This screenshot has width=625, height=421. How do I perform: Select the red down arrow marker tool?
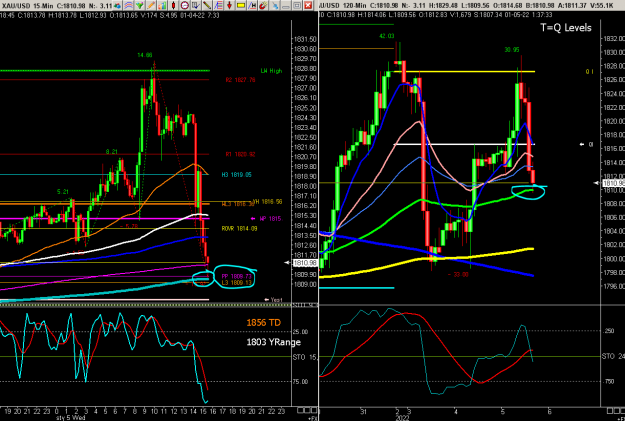tap(230, 5)
